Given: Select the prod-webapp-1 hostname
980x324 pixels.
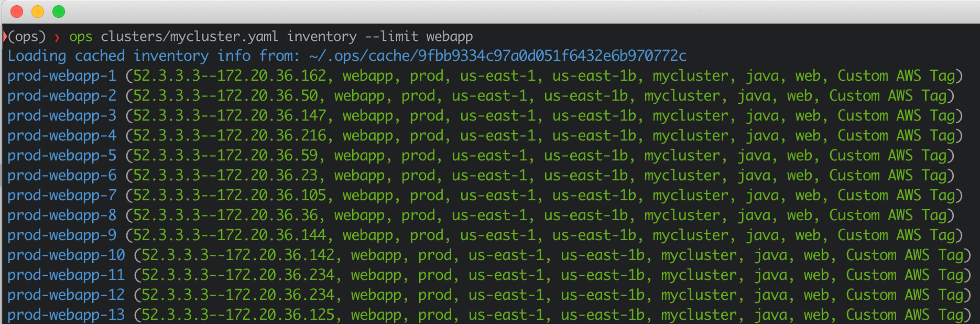Looking at the screenshot, I should point(62,76).
